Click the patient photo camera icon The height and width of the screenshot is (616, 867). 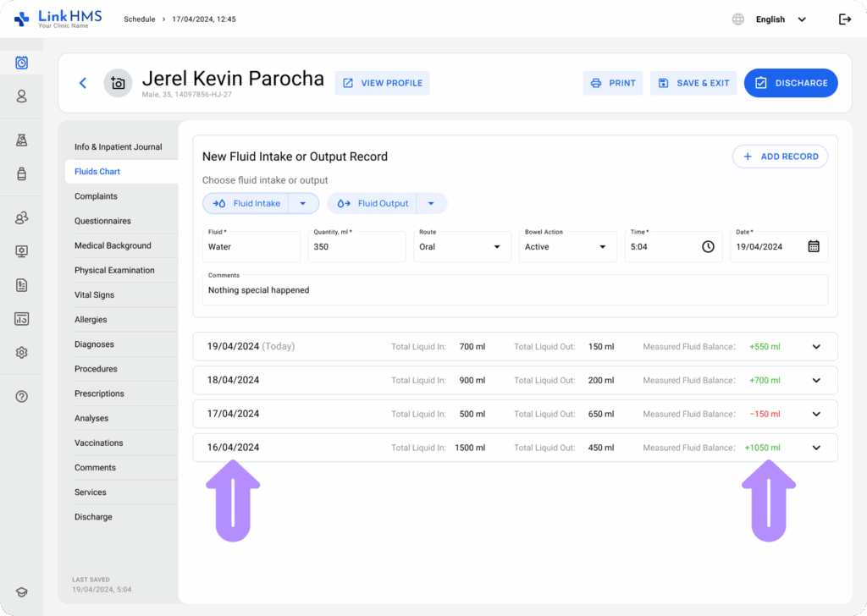pyautogui.click(x=118, y=83)
